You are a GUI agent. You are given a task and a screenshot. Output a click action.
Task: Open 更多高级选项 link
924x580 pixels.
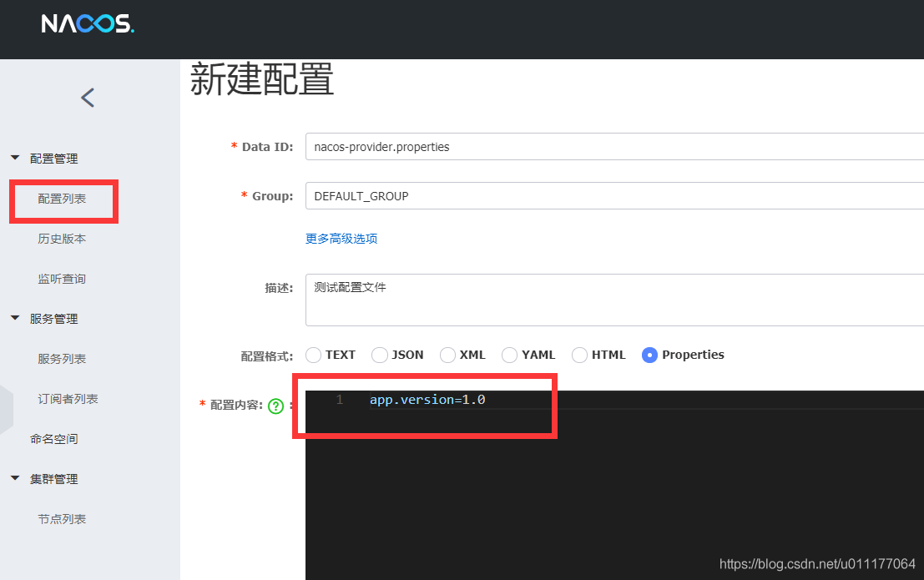tap(341, 238)
